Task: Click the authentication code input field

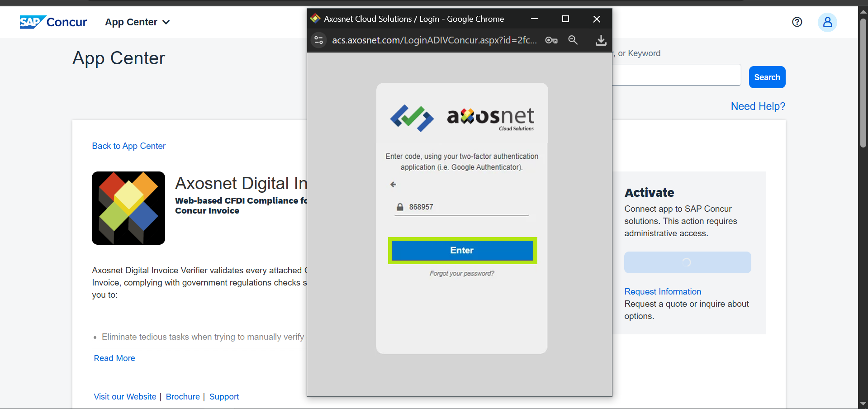Action: pos(466,207)
